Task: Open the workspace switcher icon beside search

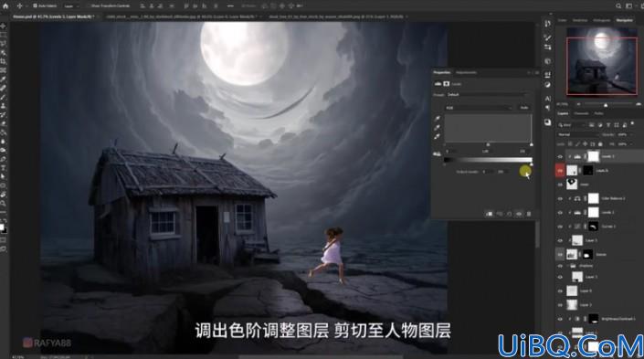Action: coord(628,6)
